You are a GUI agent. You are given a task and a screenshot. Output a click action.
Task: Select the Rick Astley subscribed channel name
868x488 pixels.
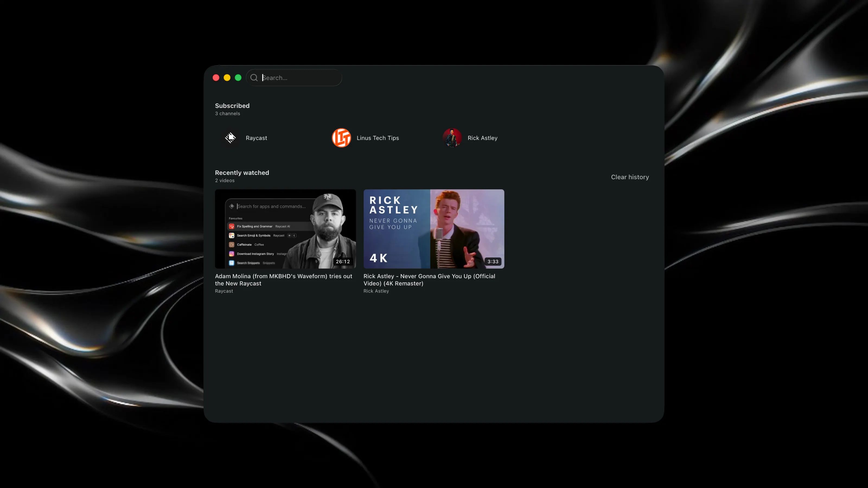483,138
